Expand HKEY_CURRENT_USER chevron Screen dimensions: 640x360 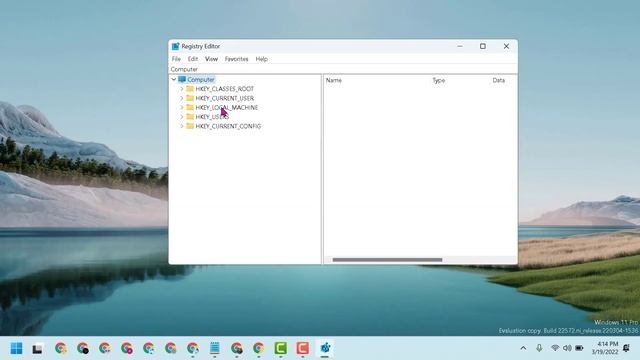(182, 98)
